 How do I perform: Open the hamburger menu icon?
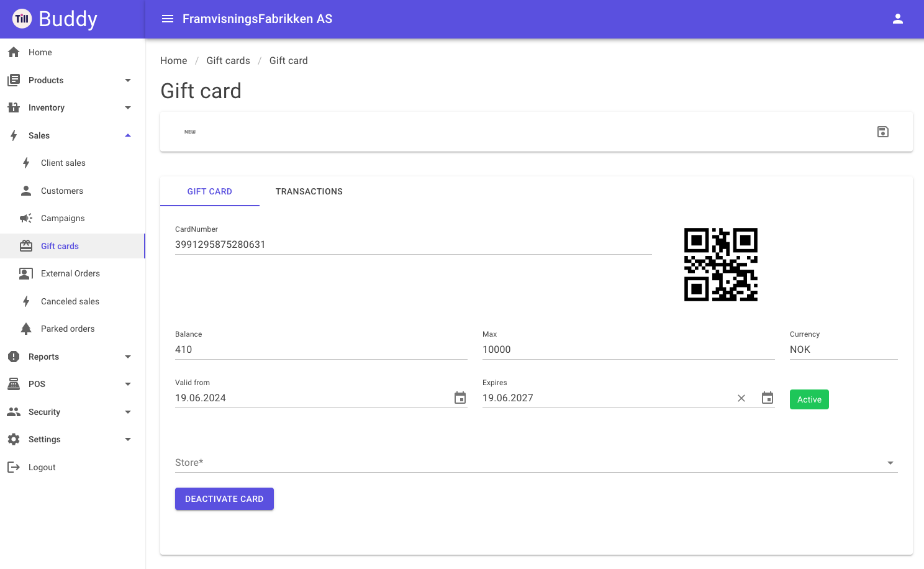pyautogui.click(x=168, y=19)
